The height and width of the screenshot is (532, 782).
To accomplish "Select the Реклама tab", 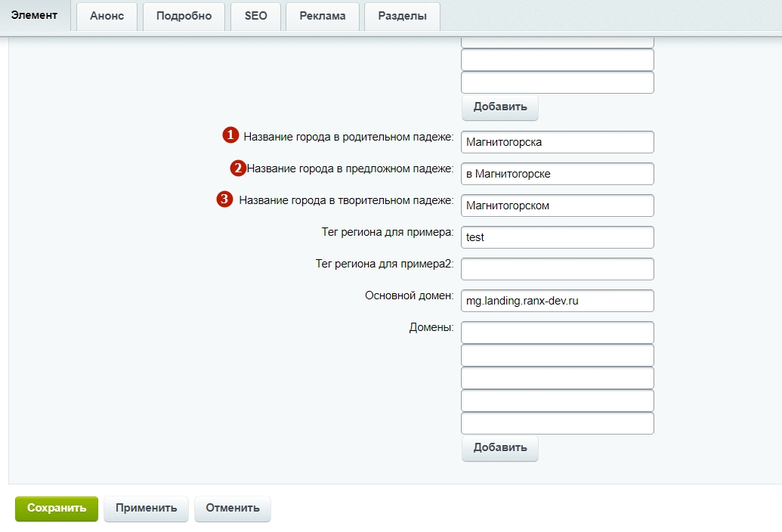I will click(x=322, y=16).
